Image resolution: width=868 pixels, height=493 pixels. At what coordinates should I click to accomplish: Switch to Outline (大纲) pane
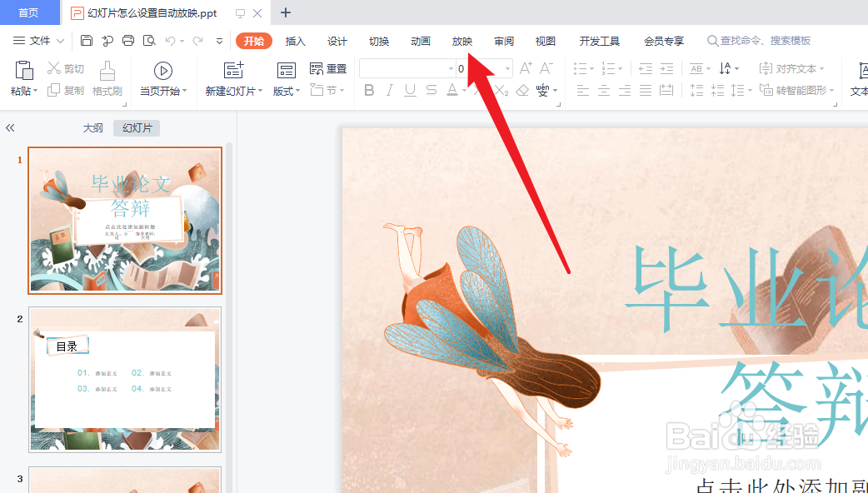93,127
